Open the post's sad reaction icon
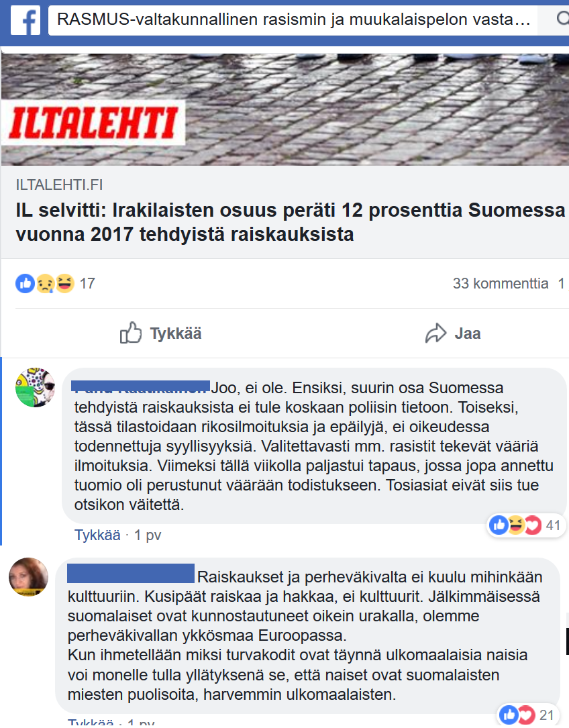The width and height of the screenshot is (569, 728). [x=46, y=283]
